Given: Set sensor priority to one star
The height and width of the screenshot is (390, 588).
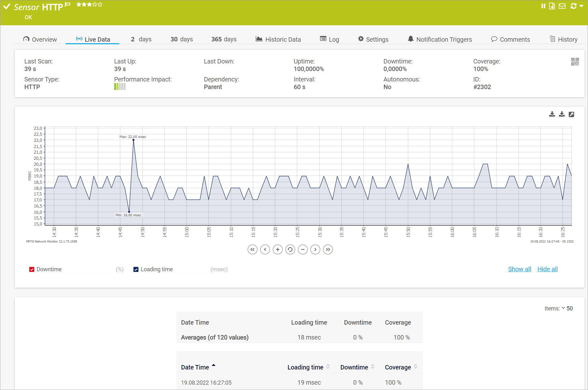Looking at the screenshot, I should coord(79,4).
